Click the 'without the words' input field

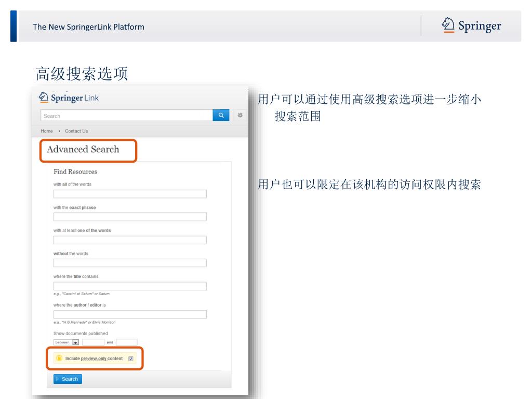click(130, 263)
